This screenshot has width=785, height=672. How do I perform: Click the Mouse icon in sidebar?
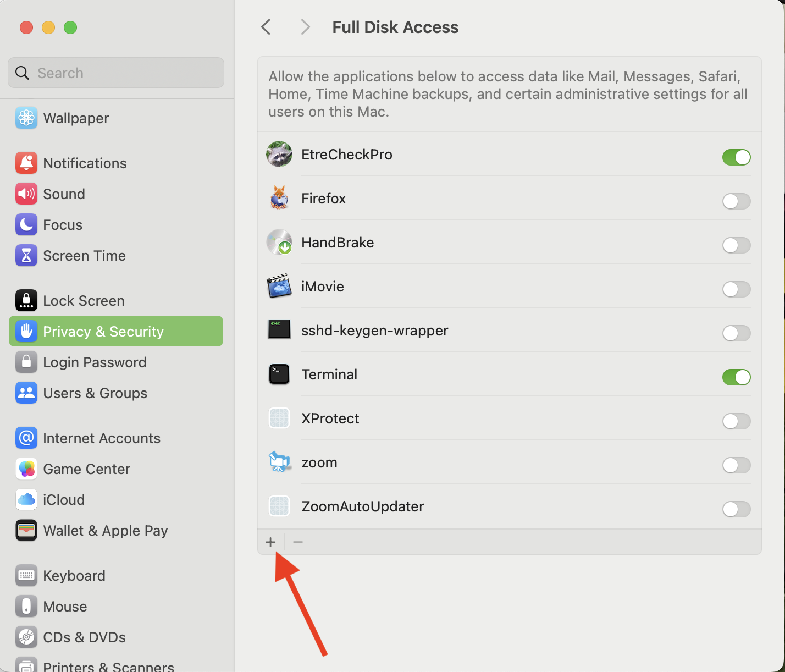tap(26, 607)
